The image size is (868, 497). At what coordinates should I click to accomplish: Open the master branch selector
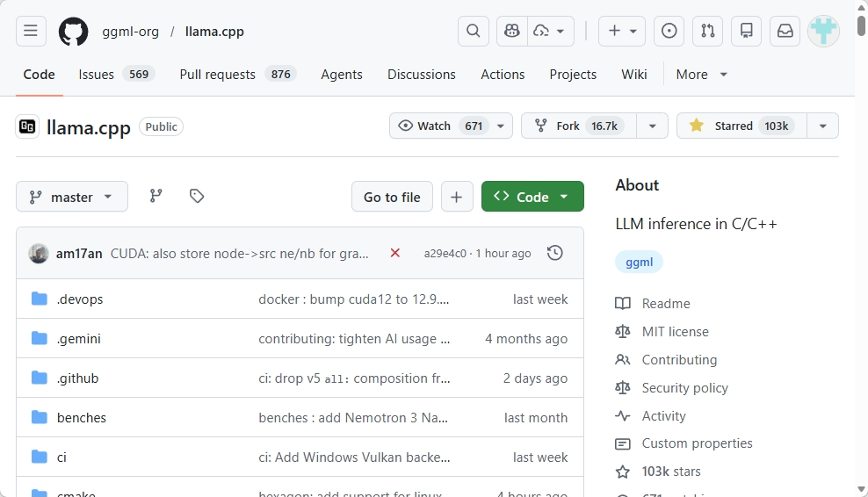pos(72,197)
